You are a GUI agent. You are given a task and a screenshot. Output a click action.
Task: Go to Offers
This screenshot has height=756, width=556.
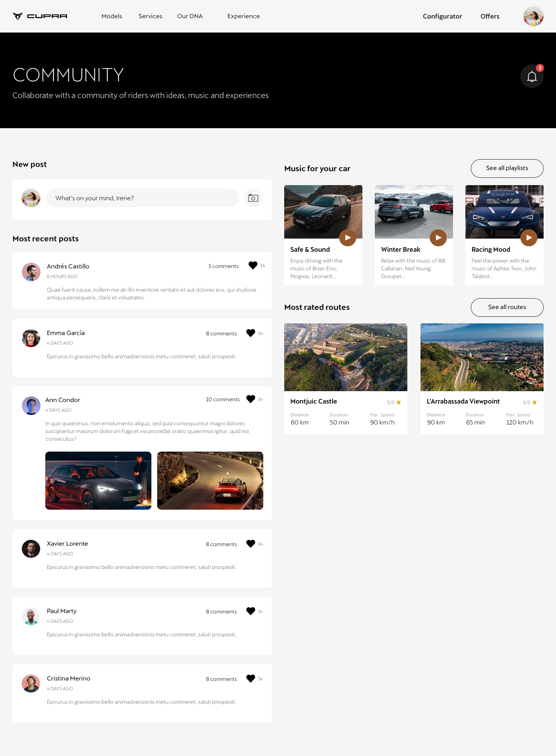(x=490, y=16)
